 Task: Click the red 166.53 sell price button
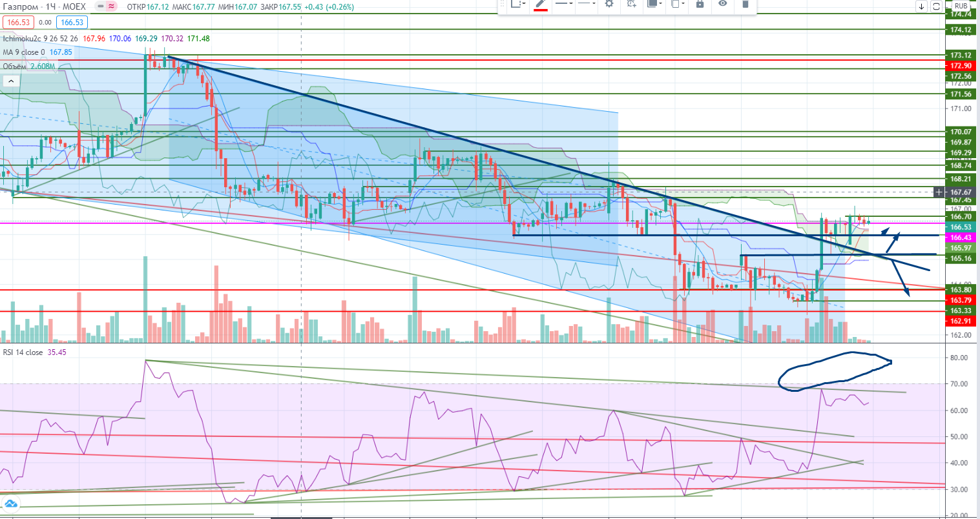pos(17,23)
